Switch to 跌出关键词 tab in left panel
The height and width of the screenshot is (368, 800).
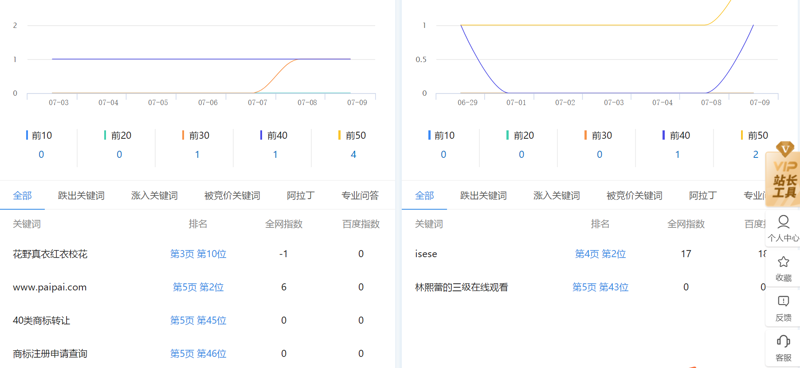pyautogui.click(x=81, y=195)
